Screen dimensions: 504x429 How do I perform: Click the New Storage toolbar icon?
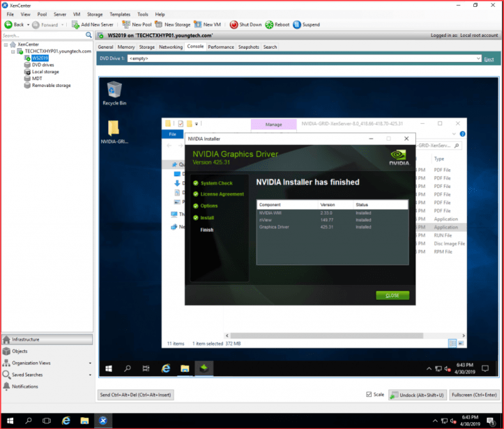[158, 24]
